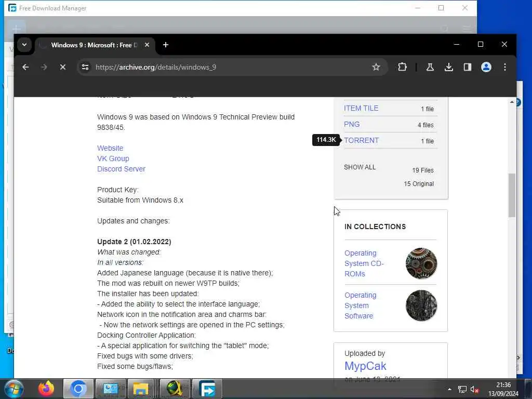Screen dimensions: 532x399
Task: Click SHOW ALL download options
Action: pos(360,167)
